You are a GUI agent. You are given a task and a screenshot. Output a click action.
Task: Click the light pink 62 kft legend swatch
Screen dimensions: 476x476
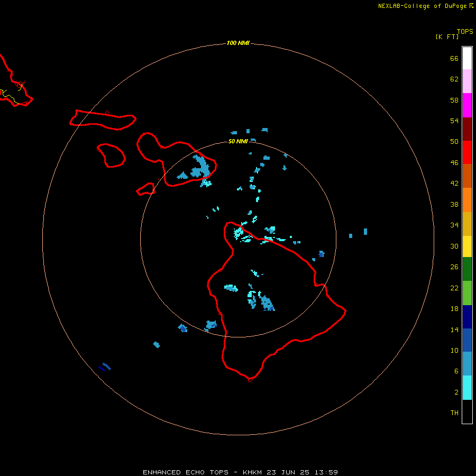pyautogui.click(x=467, y=81)
